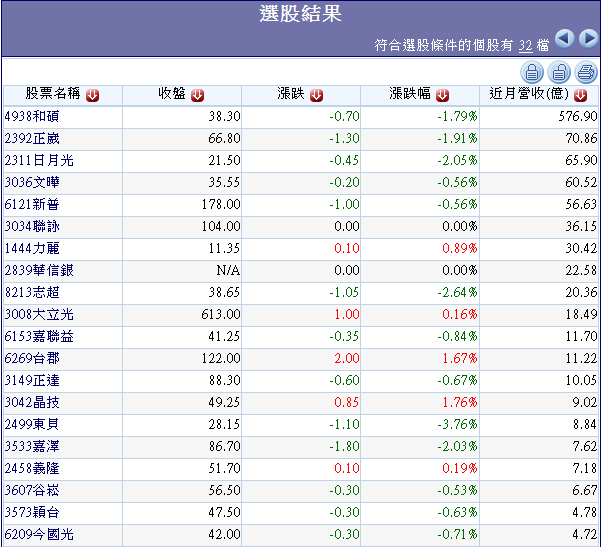Open stock 6153嘉聯益

click(x=39, y=336)
